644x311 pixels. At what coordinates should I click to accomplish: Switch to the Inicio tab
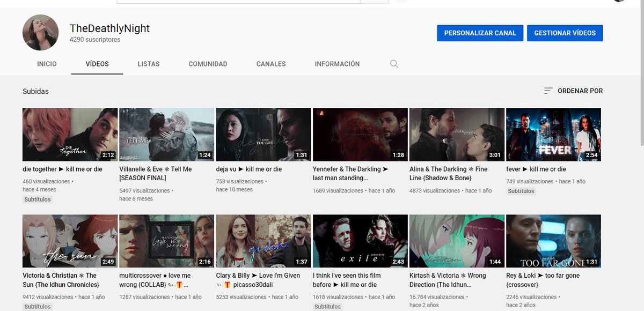tap(47, 64)
